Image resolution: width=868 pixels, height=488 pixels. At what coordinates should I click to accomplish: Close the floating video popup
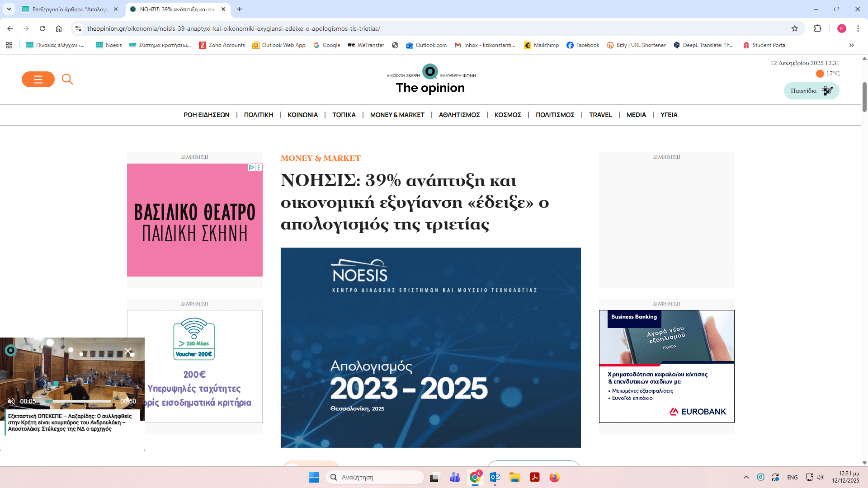point(128,351)
